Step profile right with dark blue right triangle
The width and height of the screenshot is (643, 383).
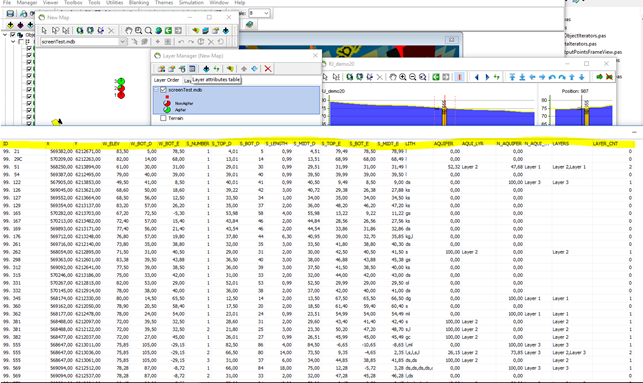(x=487, y=77)
